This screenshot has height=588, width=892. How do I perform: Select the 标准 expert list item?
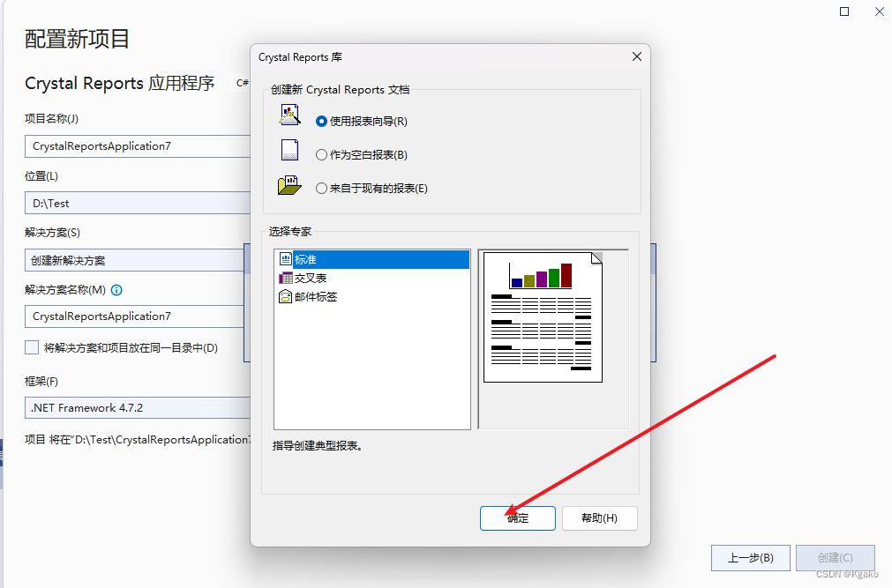[374, 259]
